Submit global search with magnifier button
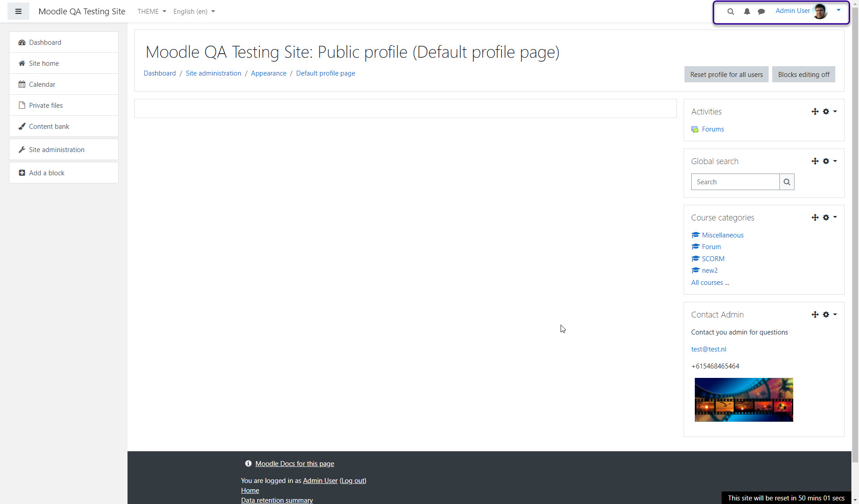Viewport: 859px width, 504px height. (x=787, y=182)
